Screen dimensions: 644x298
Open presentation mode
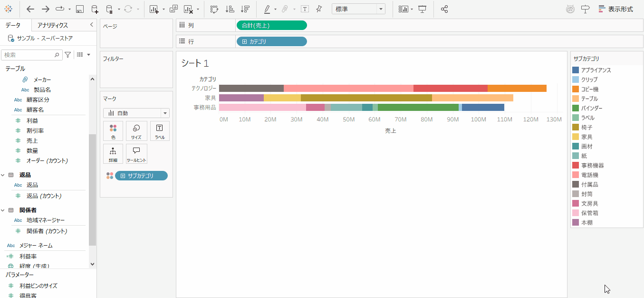click(422, 9)
